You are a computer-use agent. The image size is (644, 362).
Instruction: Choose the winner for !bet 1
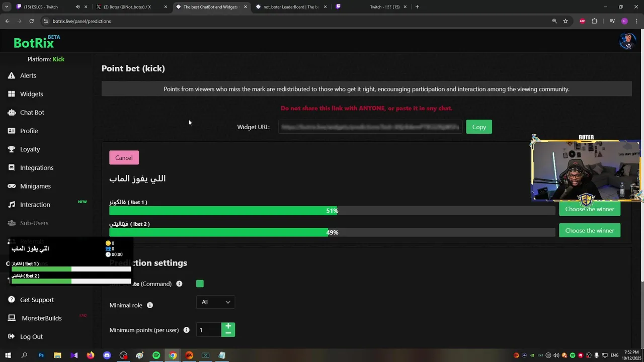[x=589, y=209]
